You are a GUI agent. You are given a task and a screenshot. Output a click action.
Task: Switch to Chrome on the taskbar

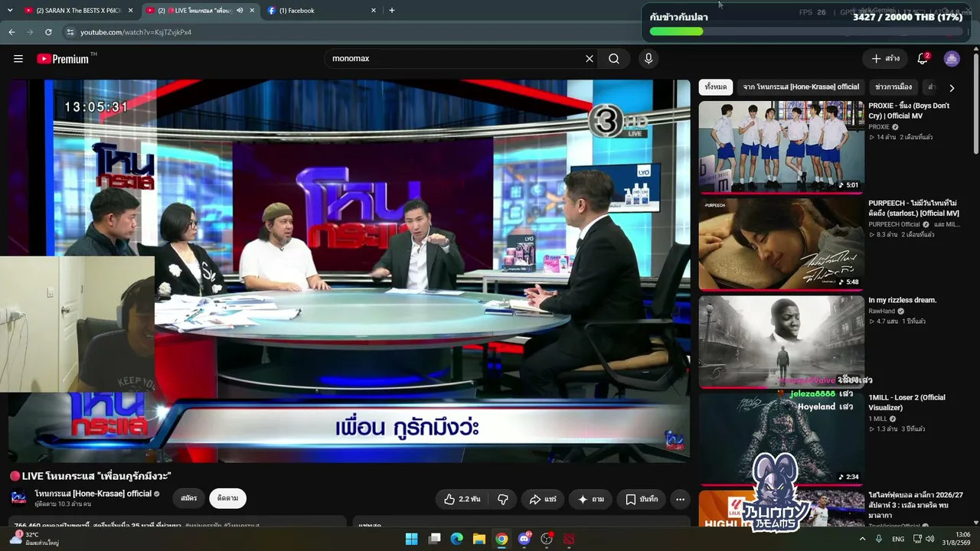pos(501,539)
